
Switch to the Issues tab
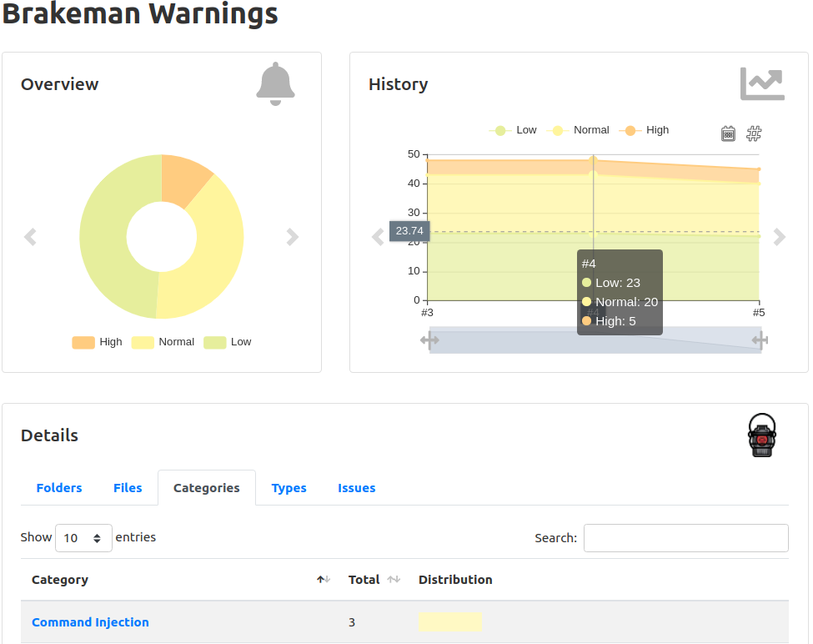point(356,488)
